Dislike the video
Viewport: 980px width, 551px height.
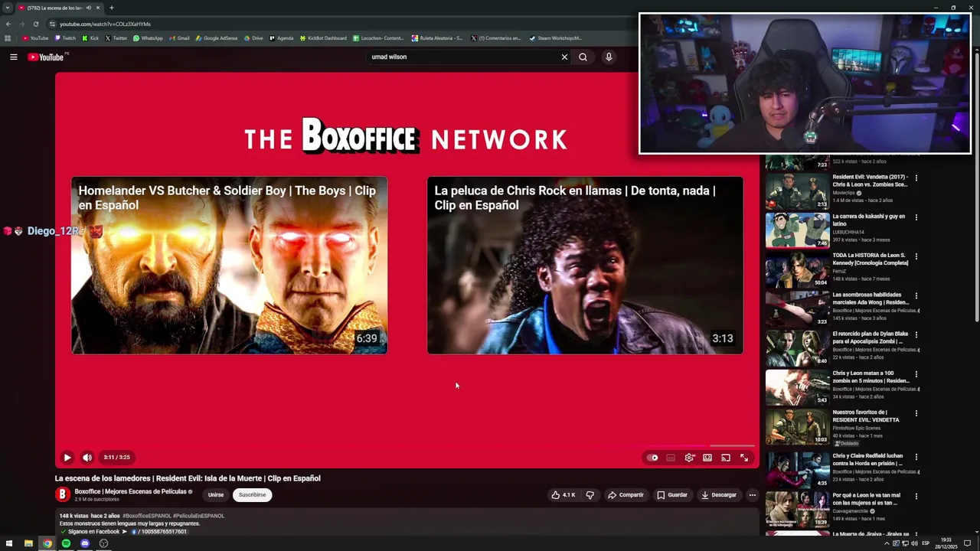click(x=590, y=495)
